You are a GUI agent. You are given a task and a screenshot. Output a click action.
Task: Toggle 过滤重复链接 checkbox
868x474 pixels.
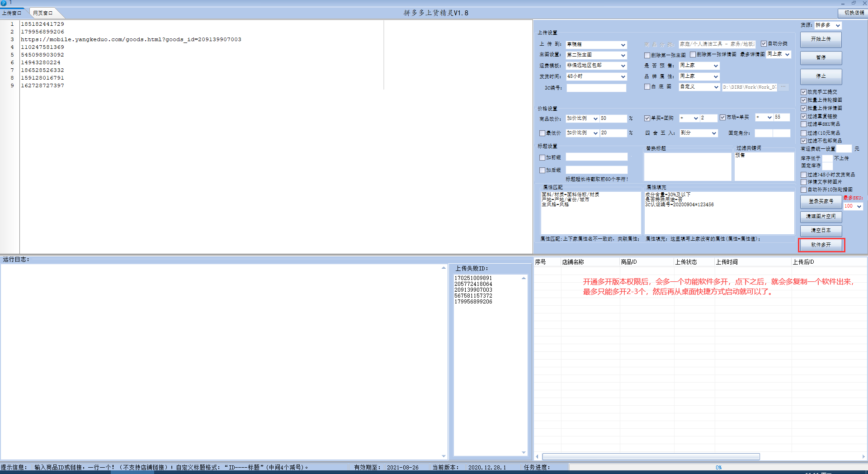803,117
